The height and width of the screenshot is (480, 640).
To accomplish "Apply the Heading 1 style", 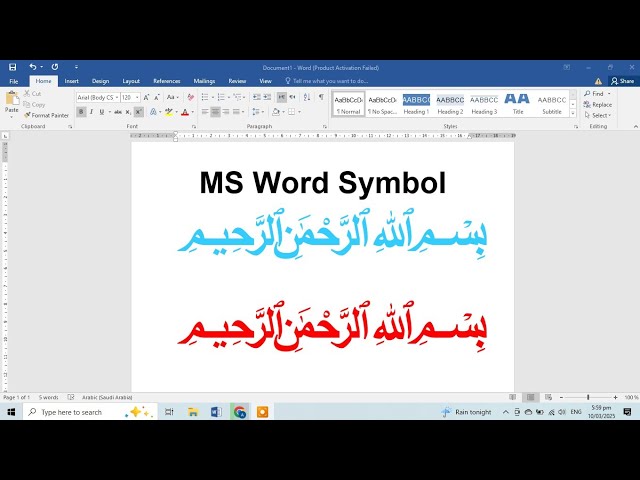I will (416, 104).
